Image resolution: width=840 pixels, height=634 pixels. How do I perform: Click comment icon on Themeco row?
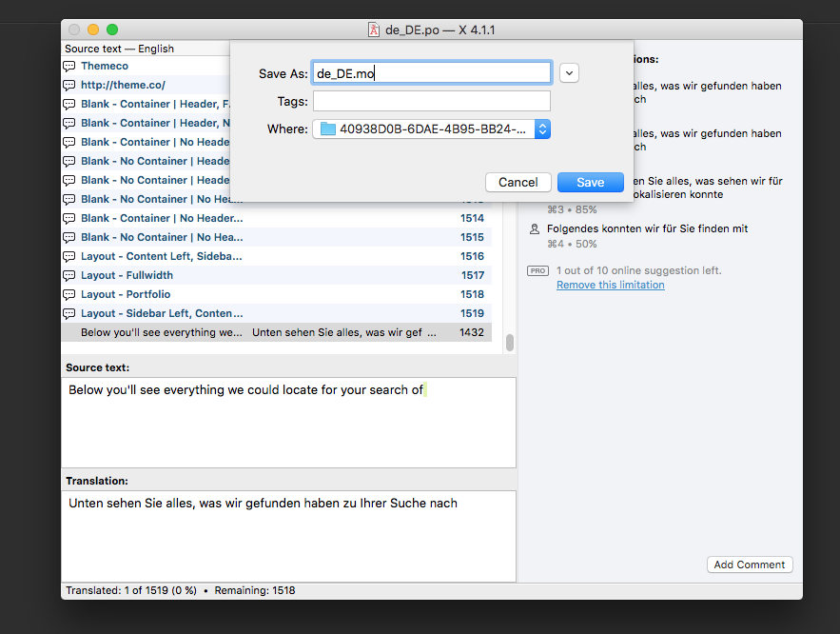point(69,67)
